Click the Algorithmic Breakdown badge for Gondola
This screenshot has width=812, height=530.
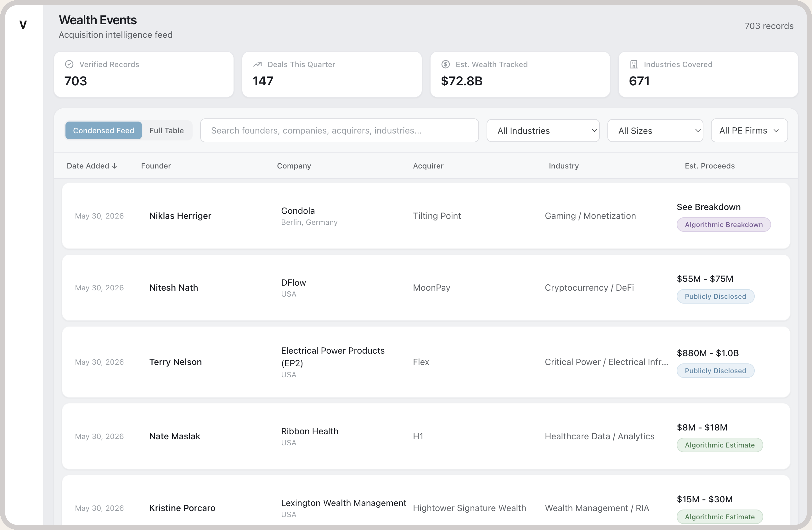pos(724,225)
